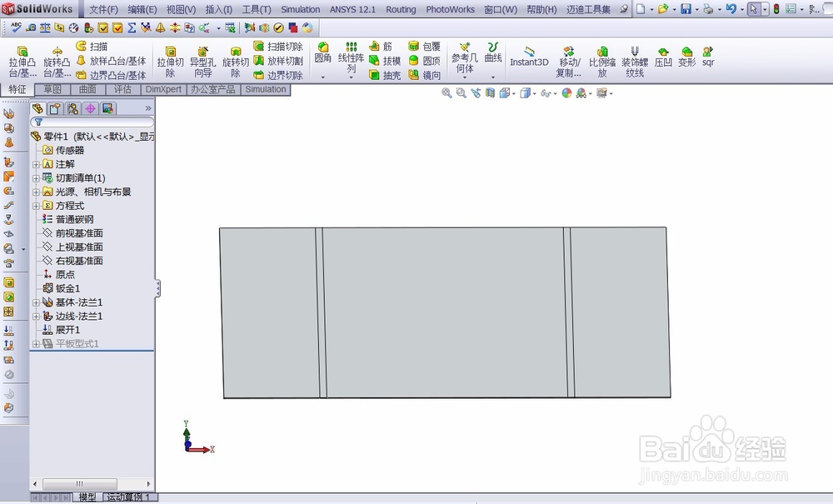
Task: Switch to the 办公室产品 tab
Action: [213, 89]
